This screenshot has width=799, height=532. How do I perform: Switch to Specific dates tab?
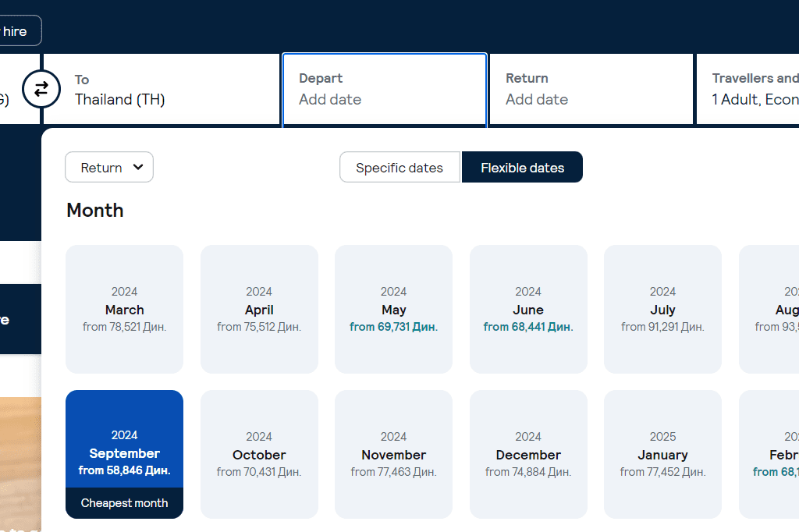pos(400,167)
